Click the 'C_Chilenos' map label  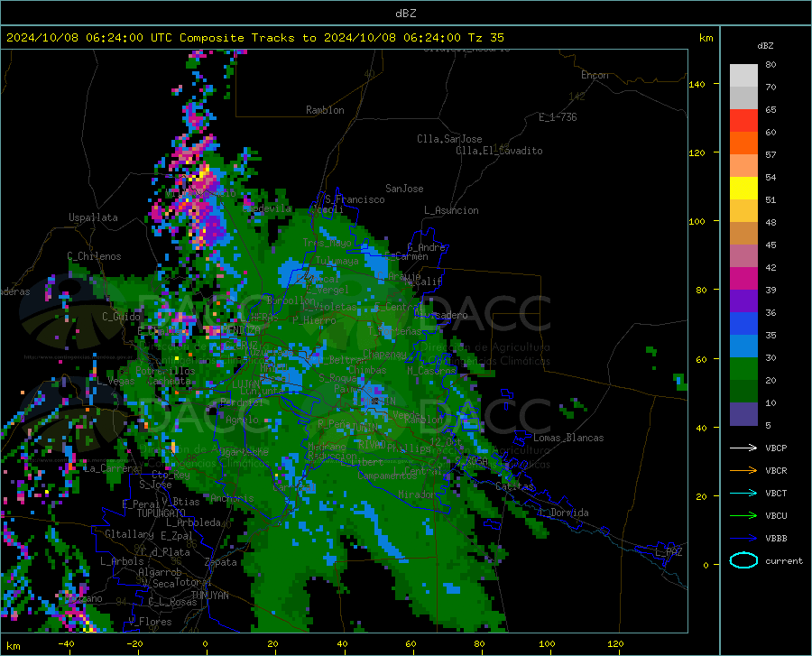[x=94, y=256]
